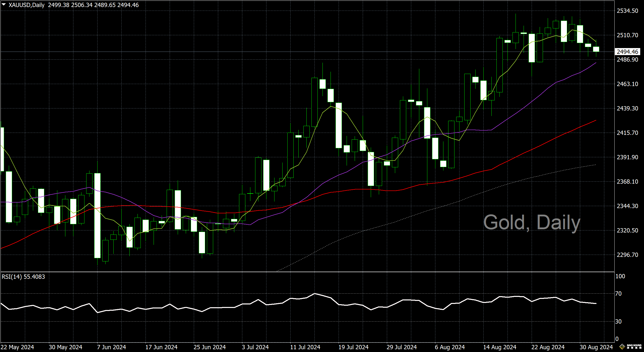Screen dimensions: 644x352
Task: Click the dropdown triangle beside XAUUSD
Action: (x=4, y=5)
